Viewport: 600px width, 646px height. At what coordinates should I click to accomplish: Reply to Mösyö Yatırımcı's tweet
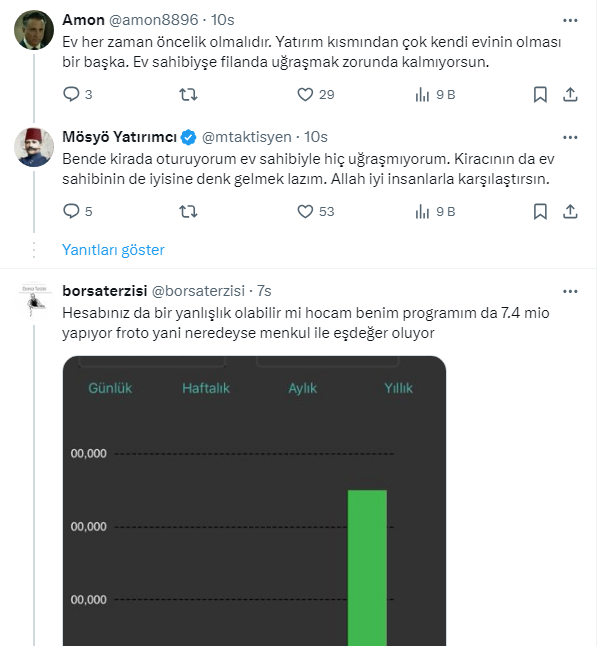(71, 211)
